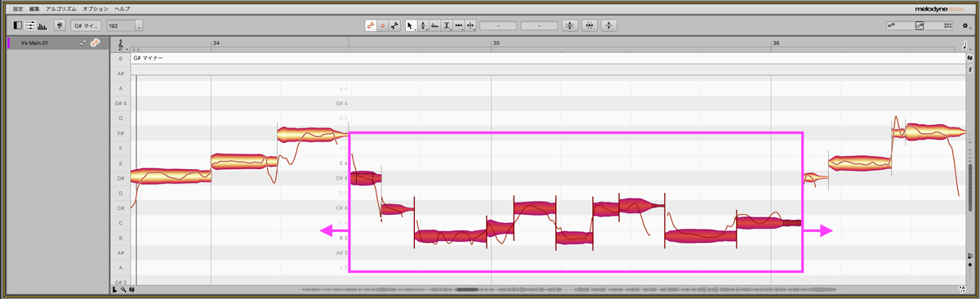Open the G# マイ... key selector
Viewport: 980px width, 299px height.
tap(87, 26)
